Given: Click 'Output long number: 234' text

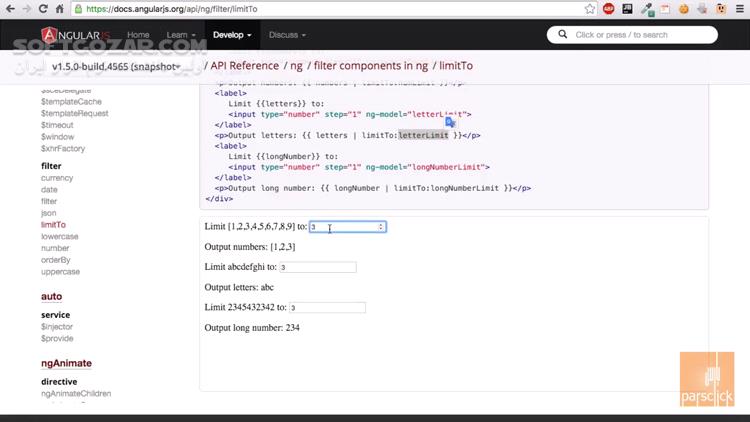Looking at the screenshot, I should [252, 328].
